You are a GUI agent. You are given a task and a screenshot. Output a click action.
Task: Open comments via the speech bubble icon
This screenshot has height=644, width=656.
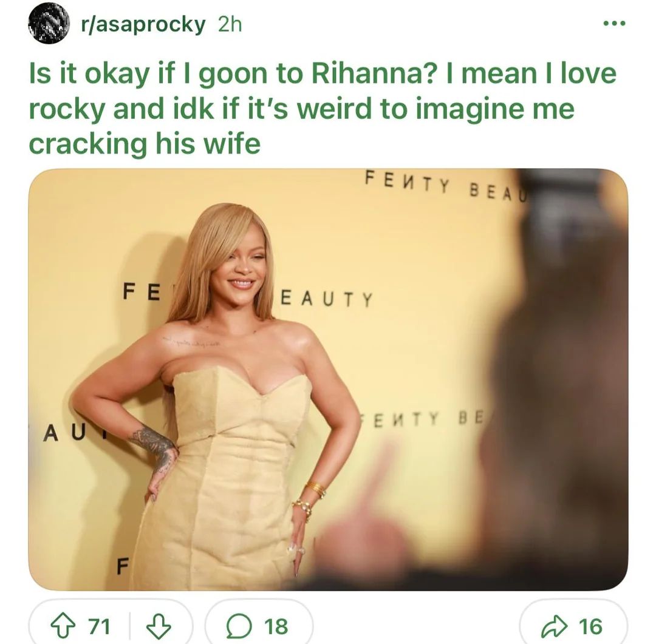coord(239,626)
